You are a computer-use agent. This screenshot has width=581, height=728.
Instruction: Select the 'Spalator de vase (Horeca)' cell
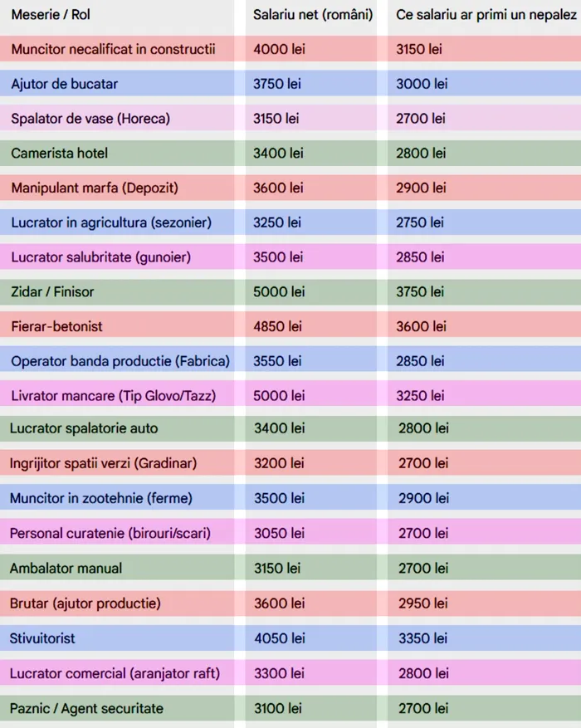tap(90, 119)
